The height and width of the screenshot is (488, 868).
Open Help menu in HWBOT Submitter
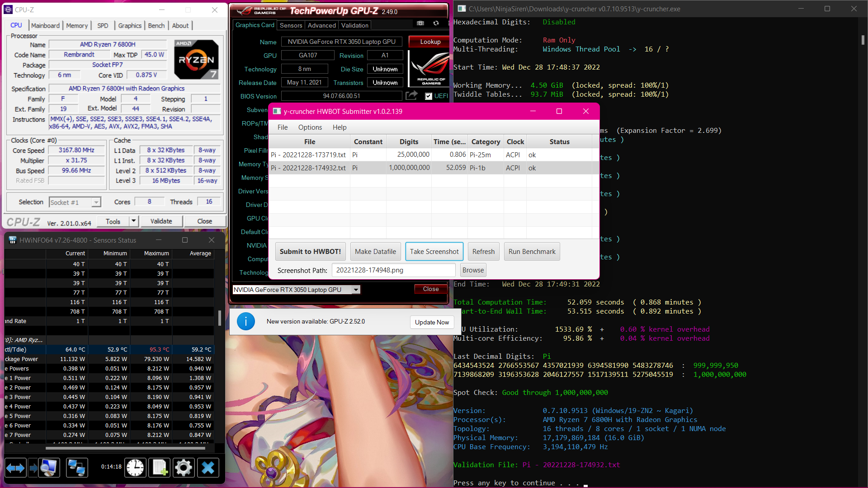tap(340, 127)
